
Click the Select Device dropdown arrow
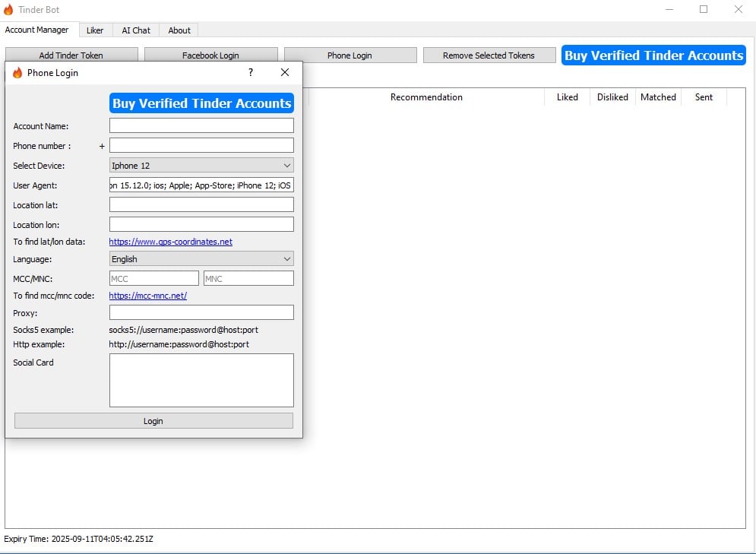[x=287, y=166]
